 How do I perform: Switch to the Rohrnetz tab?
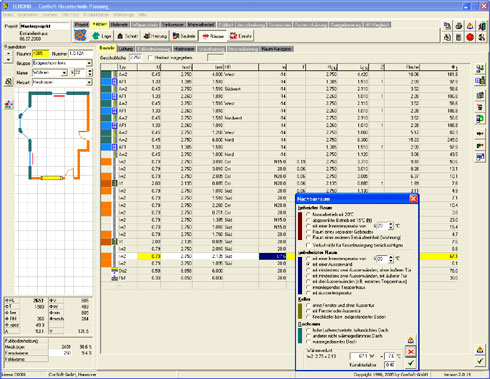click(x=119, y=24)
